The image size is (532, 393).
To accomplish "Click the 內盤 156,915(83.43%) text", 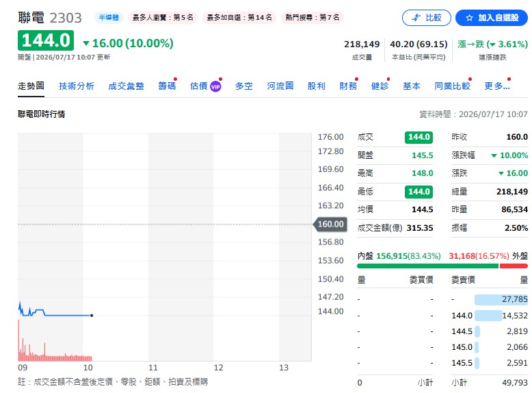I will (399, 256).
